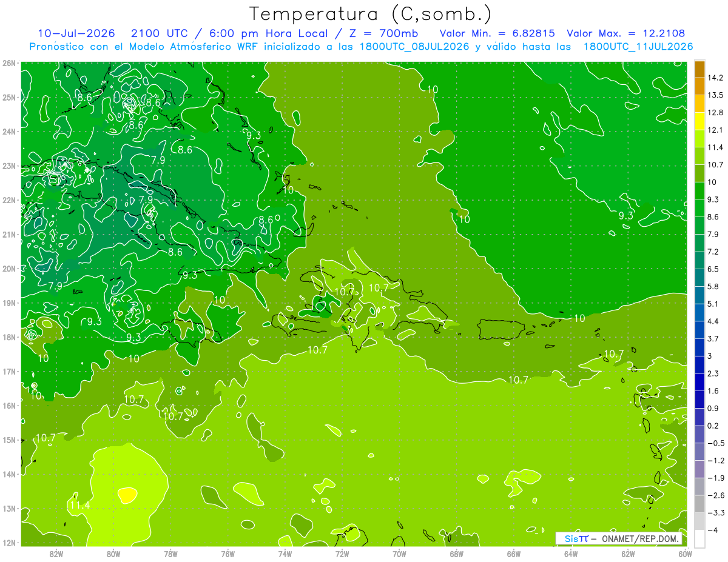
Task: Click the '13.5' colorbar label
Action: click(715, 95)
